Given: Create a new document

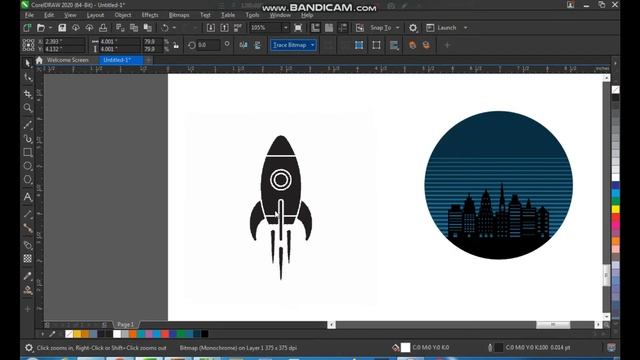Looking at the screenshot, I should [27, 28].
